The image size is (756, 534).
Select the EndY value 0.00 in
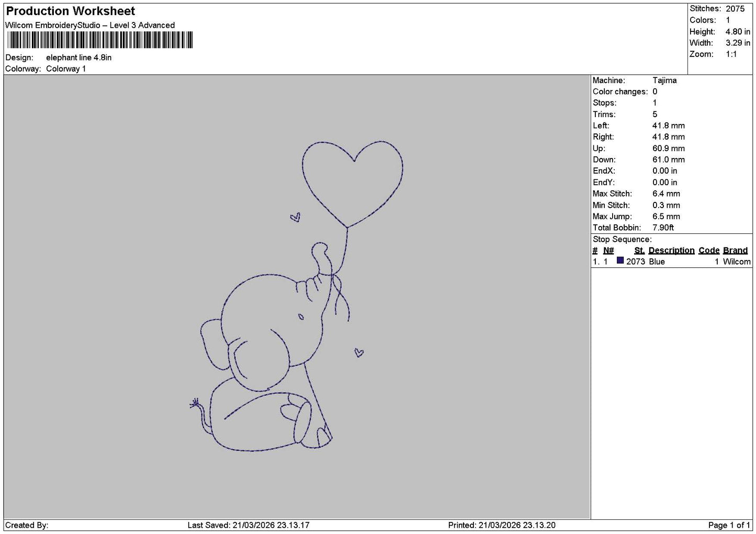(664, 183)
